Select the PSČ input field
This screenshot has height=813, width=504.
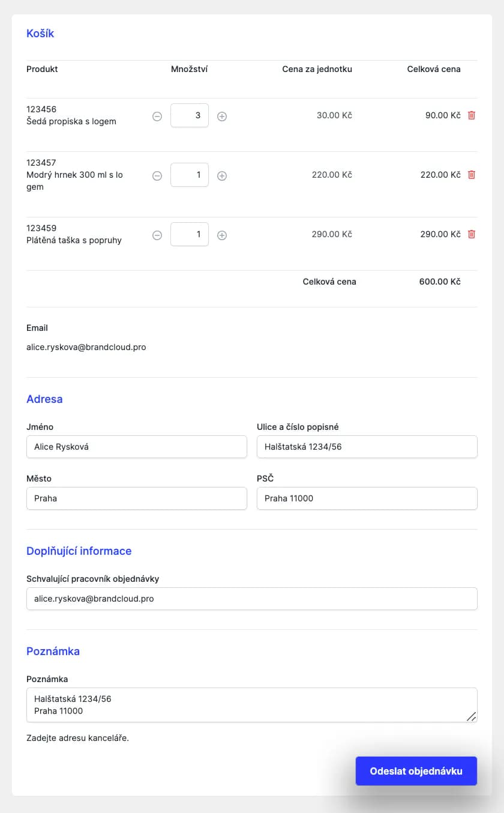(x=367, y=498)
